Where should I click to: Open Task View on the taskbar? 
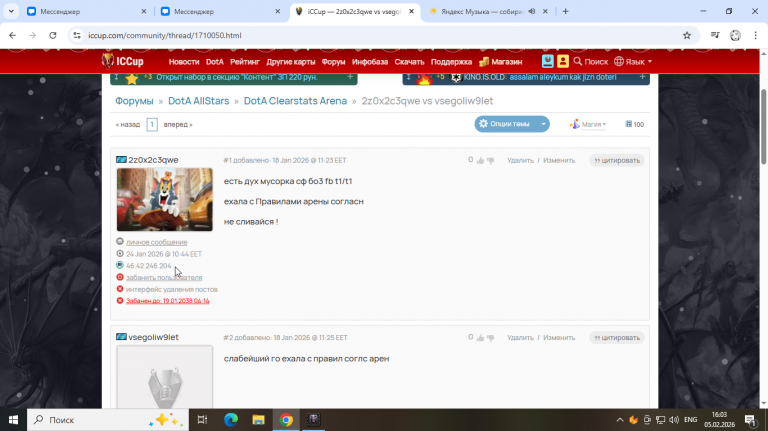click(202, 420)
